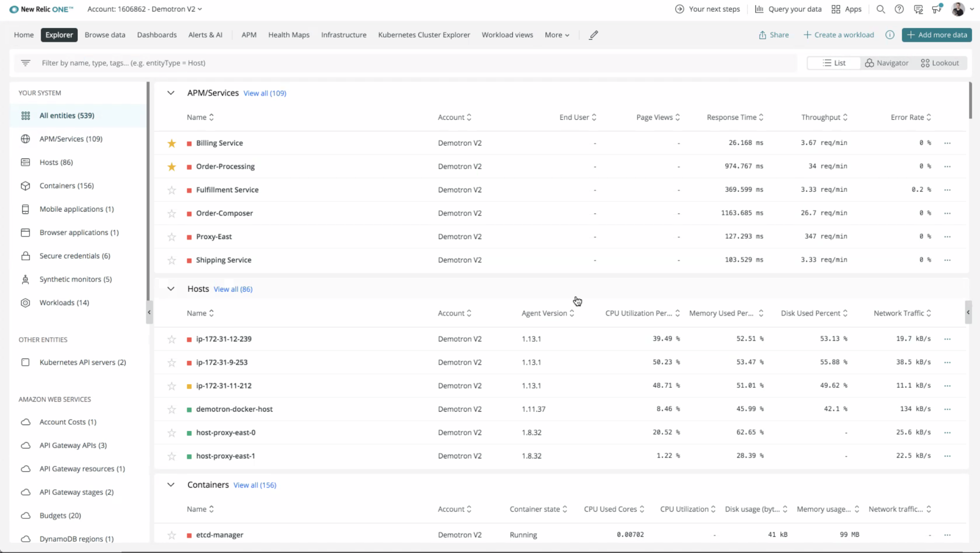The height and width of the screenshot is (553, 980).
Task: Open Kubernetes Cluster Explorer nav item
Action: coord(424,35)
